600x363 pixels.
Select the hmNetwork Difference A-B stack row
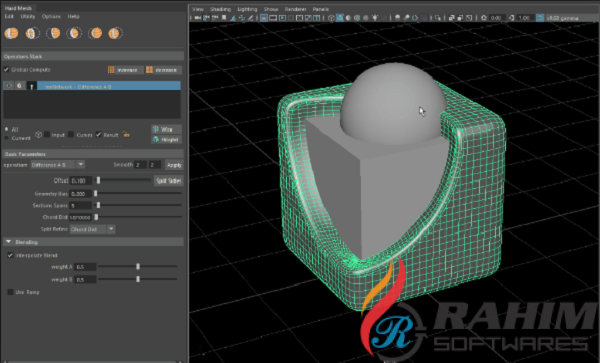[92, 86]
